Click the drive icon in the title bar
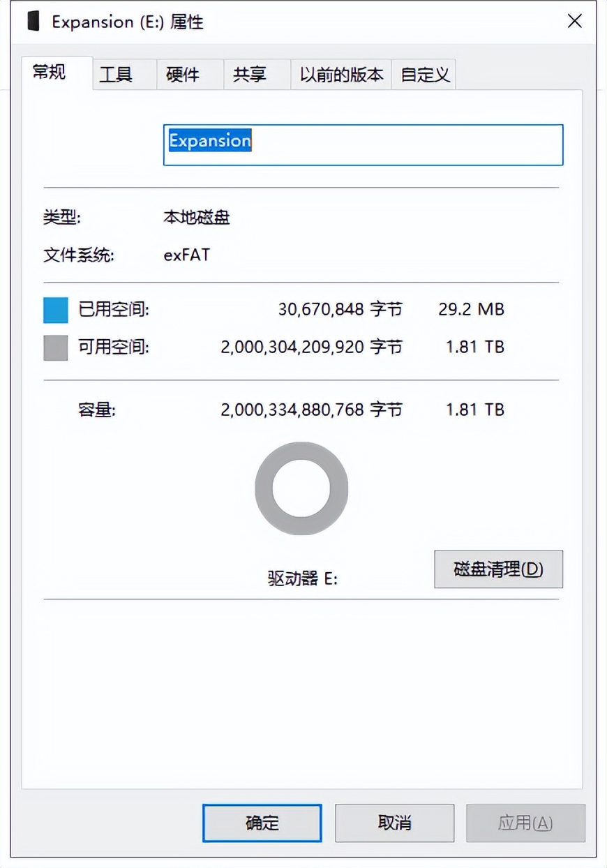The width and height of the screenshot is (607, 868). [33, 22]
